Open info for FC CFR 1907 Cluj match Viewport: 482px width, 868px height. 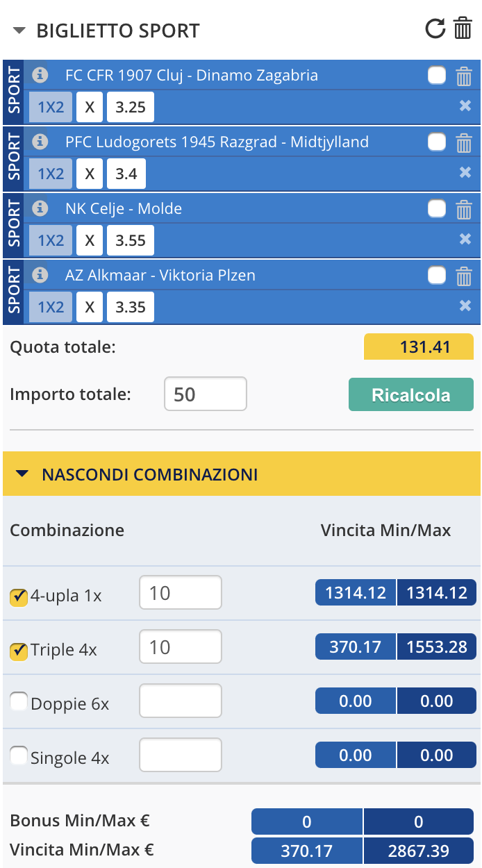(x=41, y=75)
